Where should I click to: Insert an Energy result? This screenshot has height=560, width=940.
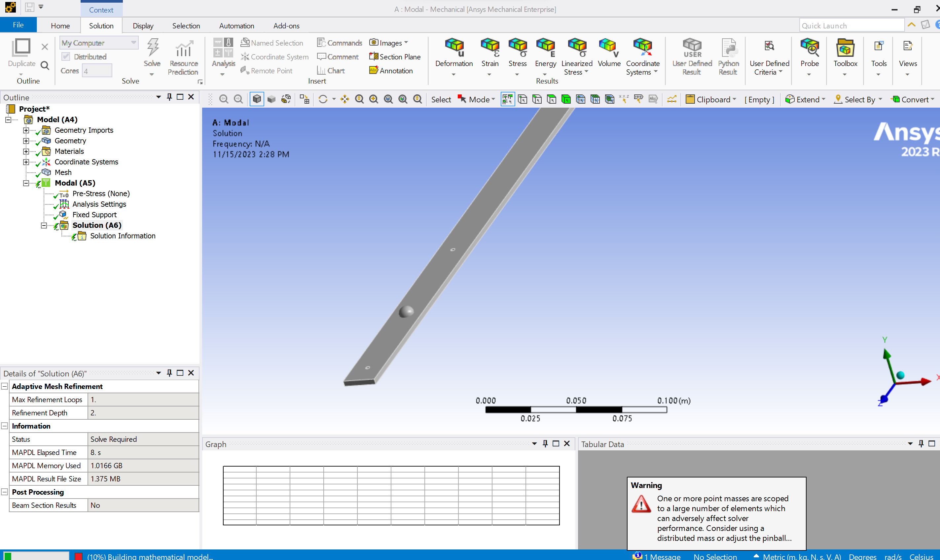coord(545,56)
